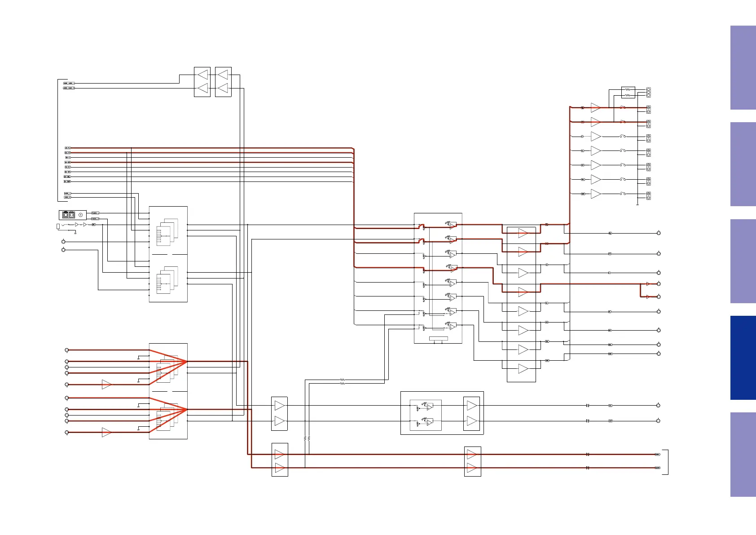The width and height of the screenshot is (756, 535).
Task: Click the lowest right-side output connector label
Action: [658, 468]
